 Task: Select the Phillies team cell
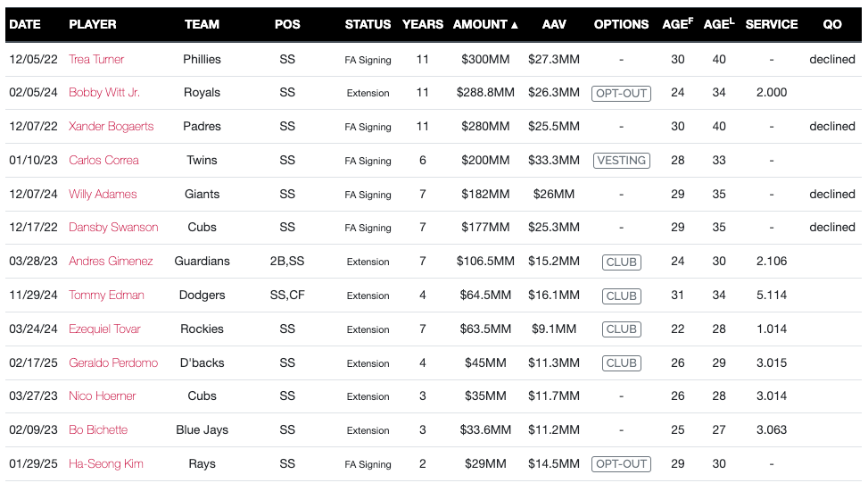point(202,59)
